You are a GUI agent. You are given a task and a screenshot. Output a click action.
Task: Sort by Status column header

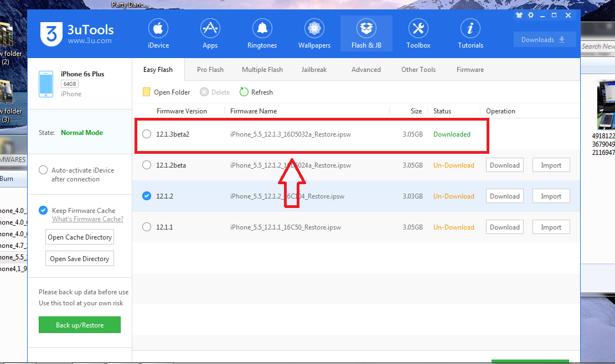[x=442, y=111]
